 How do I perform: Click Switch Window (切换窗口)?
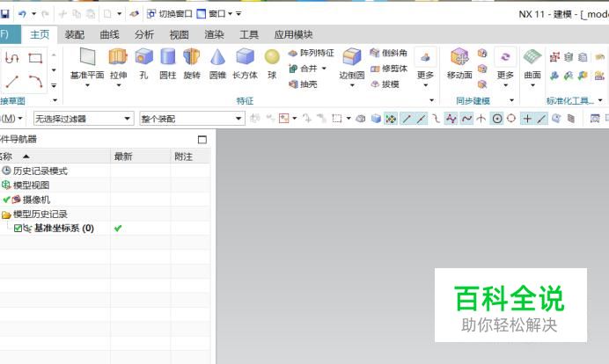tap(170, 14)
